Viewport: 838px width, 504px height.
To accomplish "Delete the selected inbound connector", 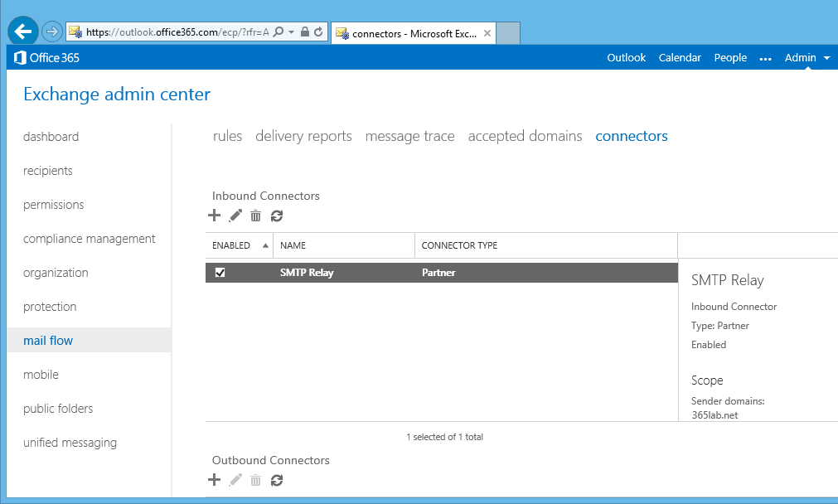I will [256, 216].
